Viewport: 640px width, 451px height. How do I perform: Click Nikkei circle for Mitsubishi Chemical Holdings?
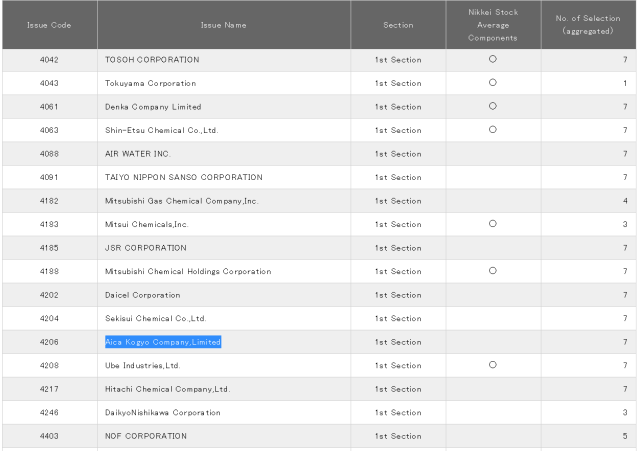pyautogui.click(x=493, y=271)
